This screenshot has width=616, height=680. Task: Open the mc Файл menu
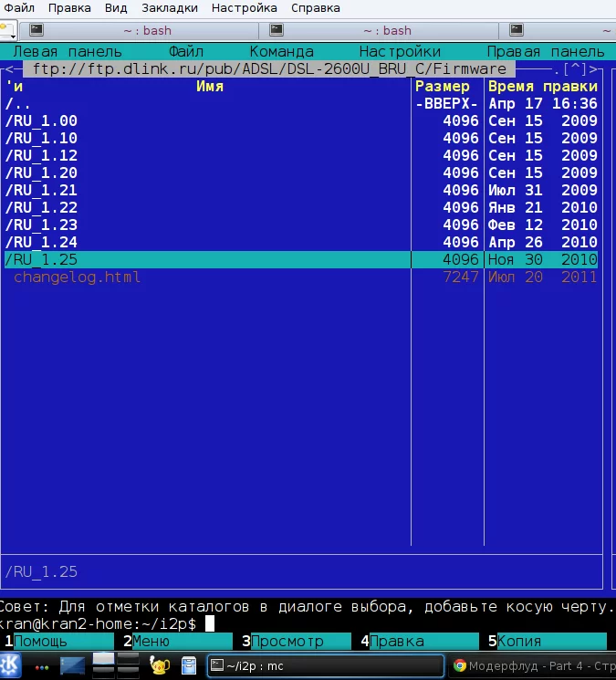tap(185, 52)
